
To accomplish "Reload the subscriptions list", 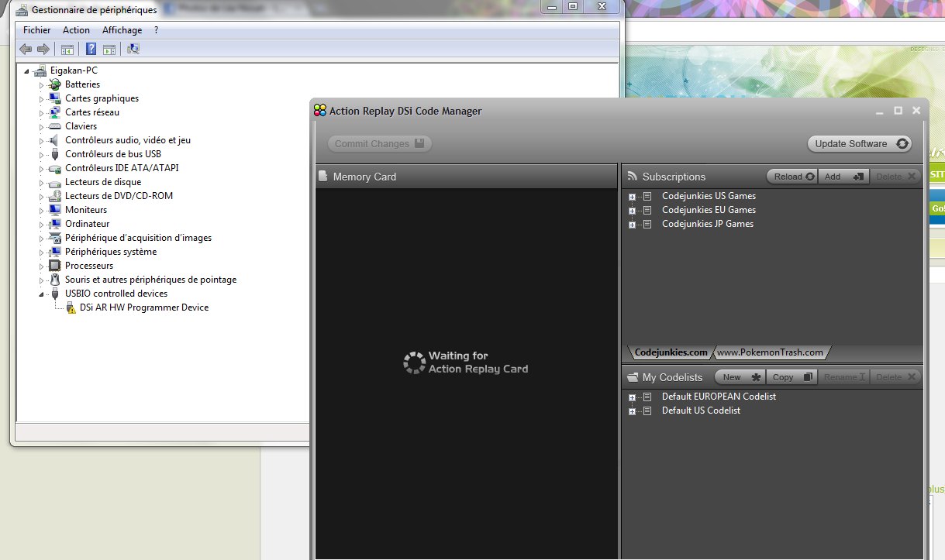I will [x=792, y=177].
